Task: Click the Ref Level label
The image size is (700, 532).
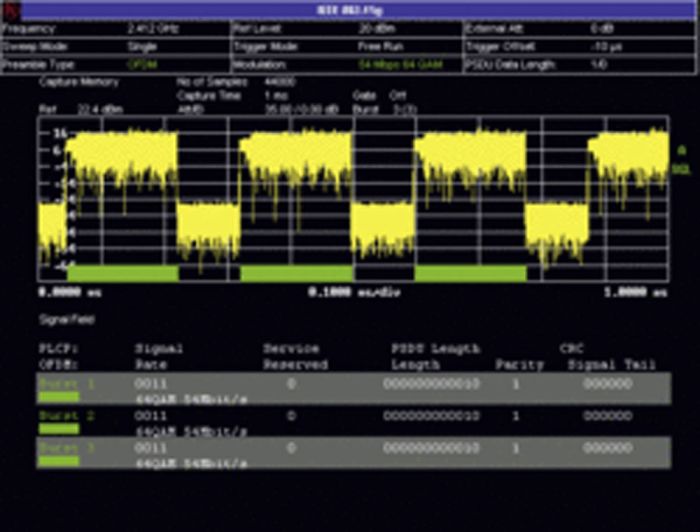Action: (257, 29)
